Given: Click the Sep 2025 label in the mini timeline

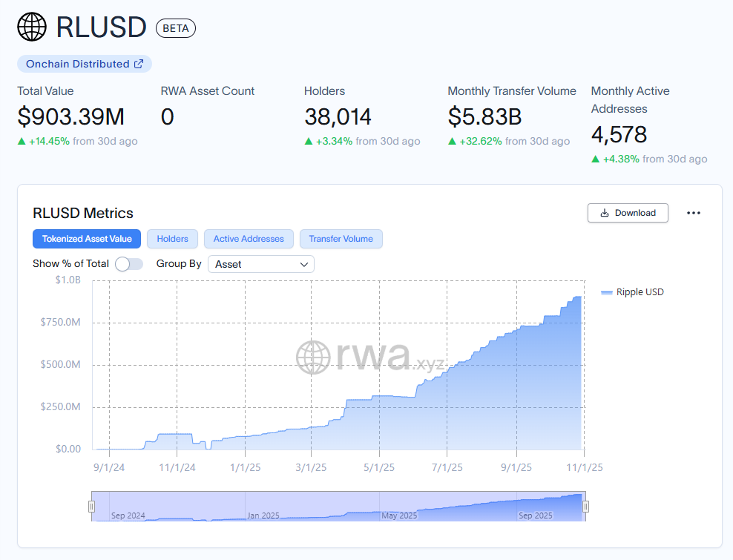Looking at the screenshot, I should point(535,515).
